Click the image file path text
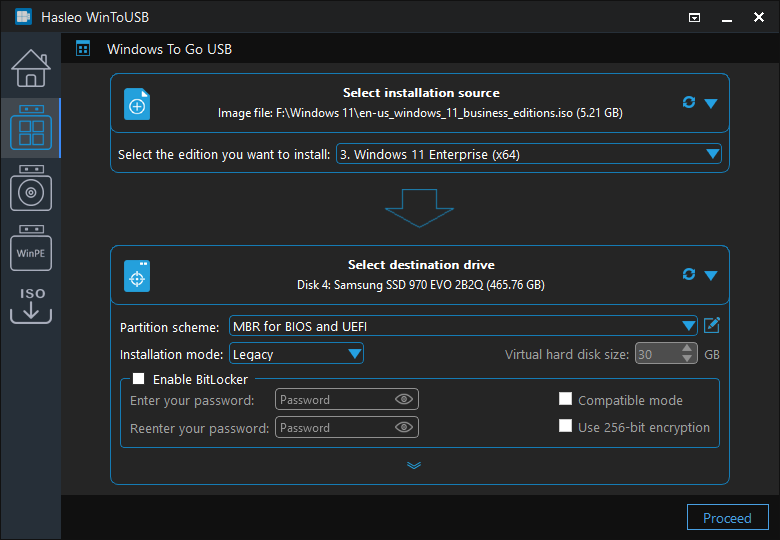The image size is (780, 540). pyautogui.click(x=420, y=113)
